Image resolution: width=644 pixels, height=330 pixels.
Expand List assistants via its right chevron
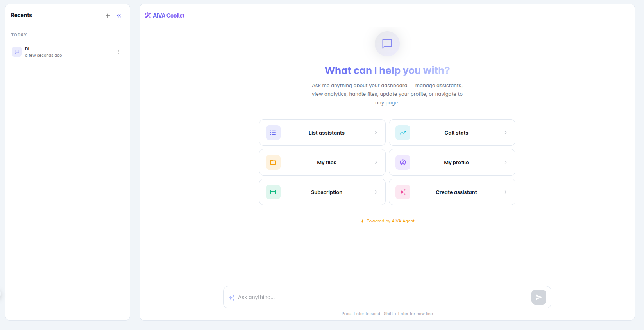[376, 133]
